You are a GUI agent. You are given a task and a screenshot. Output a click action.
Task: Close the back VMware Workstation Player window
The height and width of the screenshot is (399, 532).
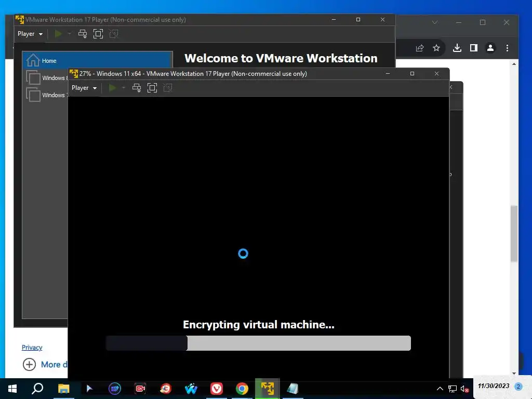pos(382,20)
